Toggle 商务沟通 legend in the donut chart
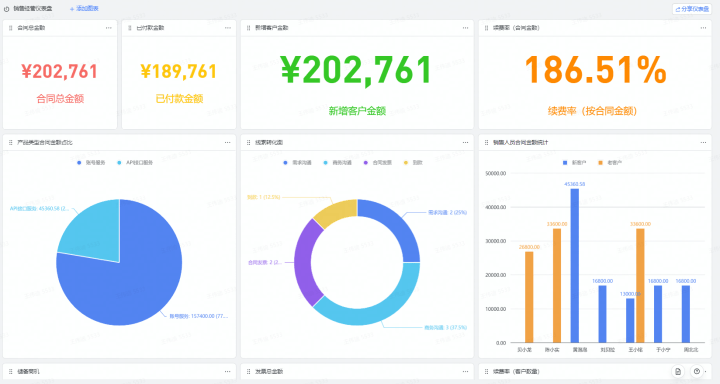This screenshot has width=720, height=384. coord(338,163)
